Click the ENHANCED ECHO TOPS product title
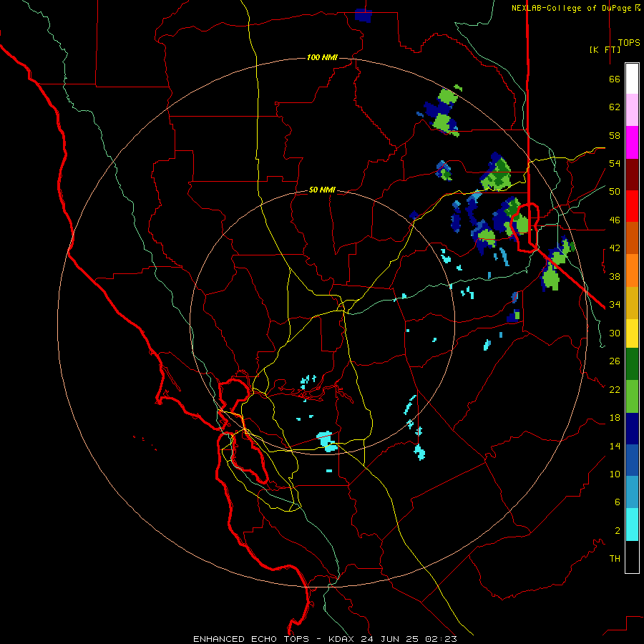Image resolution: width=644 pixels, height=644 pixels. click(251, 639)
